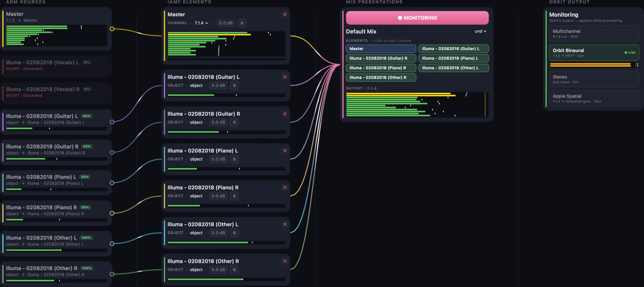Viewport: 644px width, 287px height.
Task: Click the Master IAMF element level meter
Action: (226, 44)
